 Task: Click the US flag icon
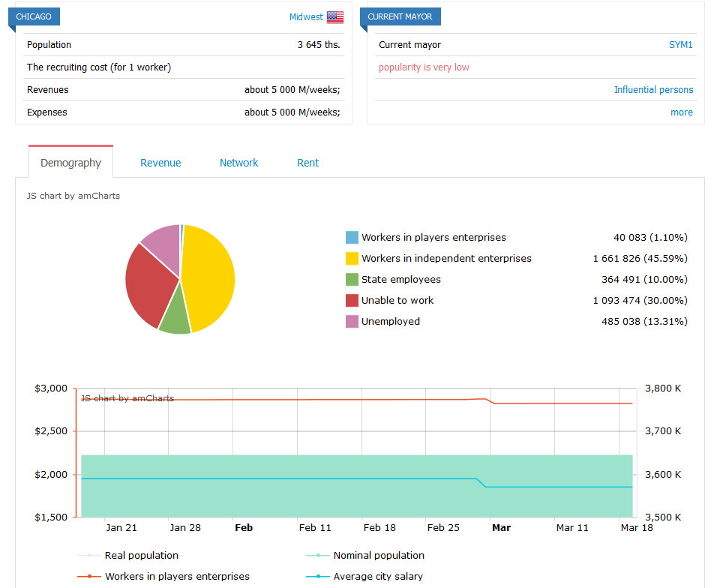pos(334,17)
